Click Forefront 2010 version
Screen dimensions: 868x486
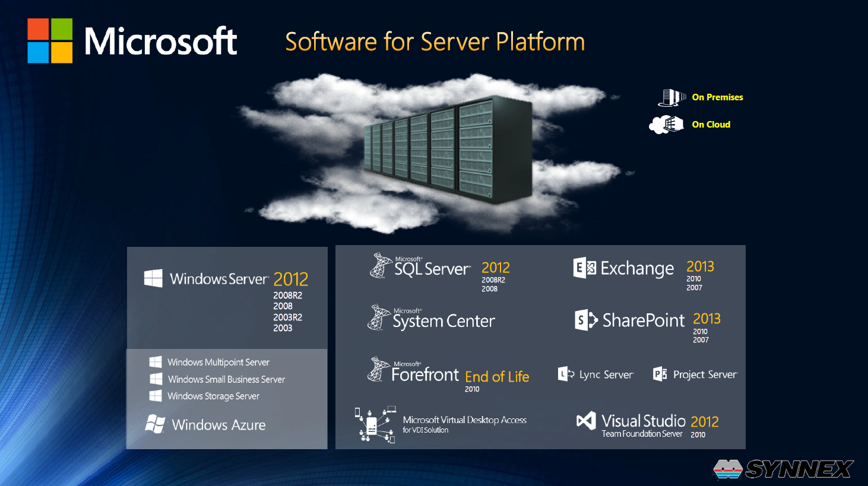[x=472, y=389]
